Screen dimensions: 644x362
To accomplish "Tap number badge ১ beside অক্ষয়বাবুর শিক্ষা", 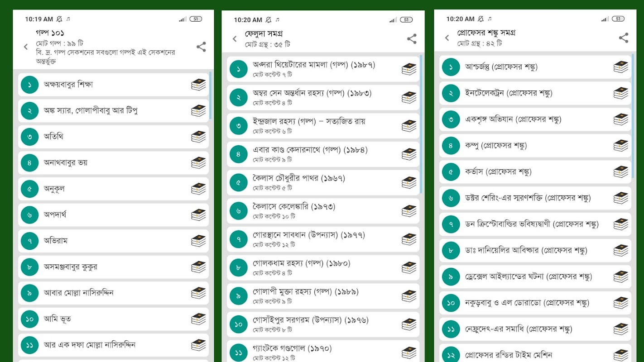I will coord(29,85).
